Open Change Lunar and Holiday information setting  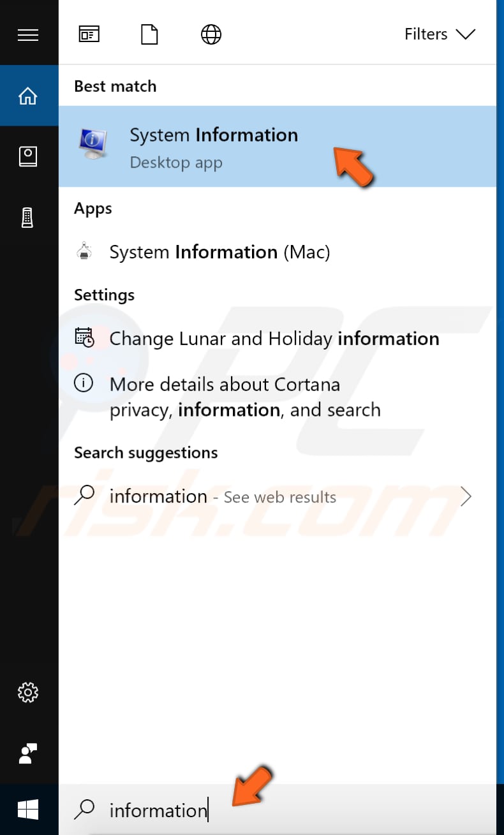point(274,339)
